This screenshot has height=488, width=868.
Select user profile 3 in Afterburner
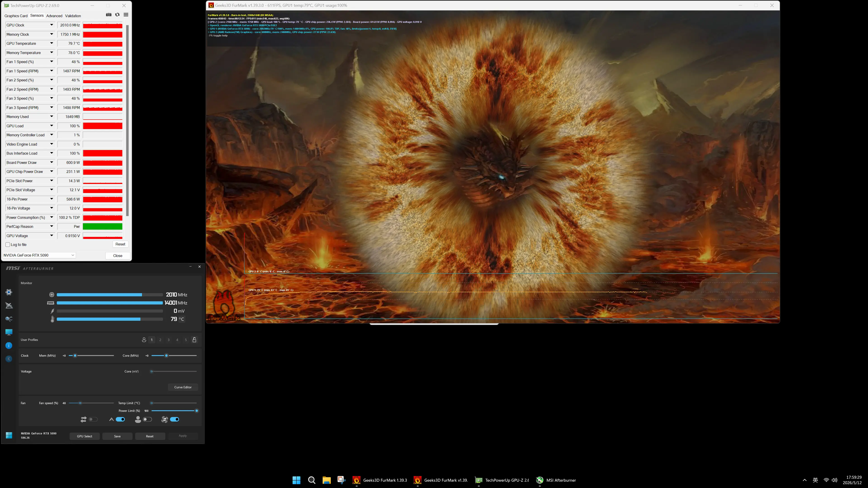[169, 340]
